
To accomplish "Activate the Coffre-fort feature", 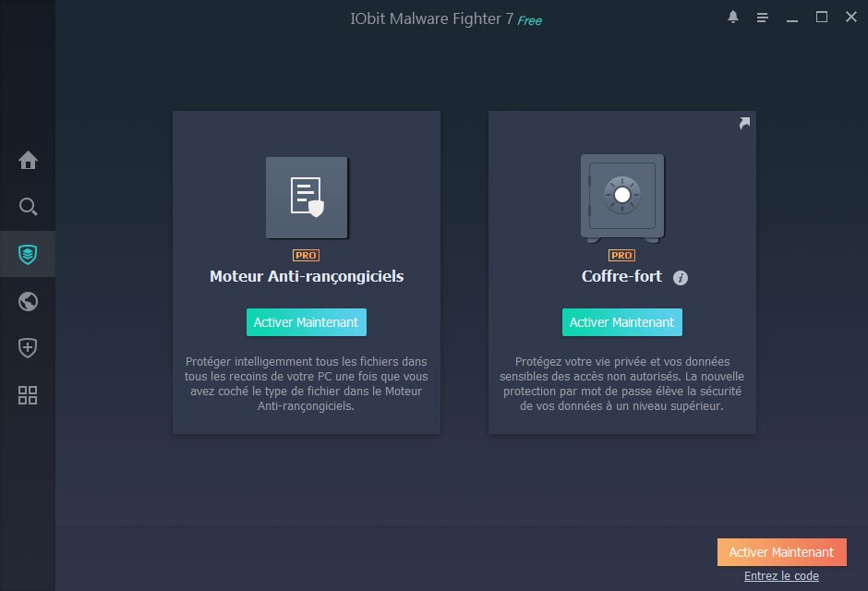I will (622, 322).
